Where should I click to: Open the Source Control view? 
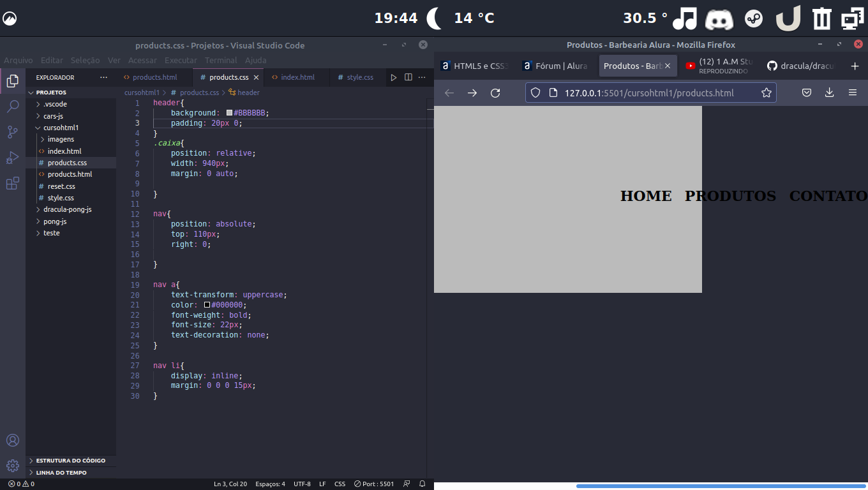tap(12, 132)
